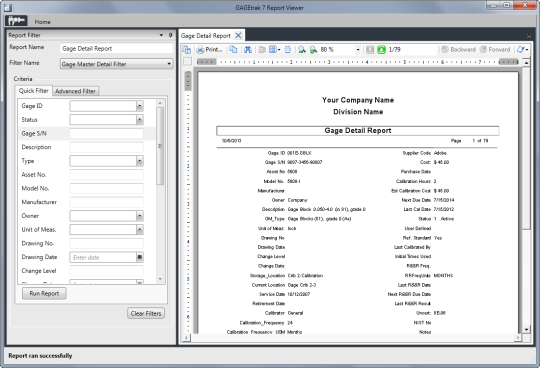Click criteria list scroll up arrow
This screenshot has width=540, height=368.
[x=160, y=103]
